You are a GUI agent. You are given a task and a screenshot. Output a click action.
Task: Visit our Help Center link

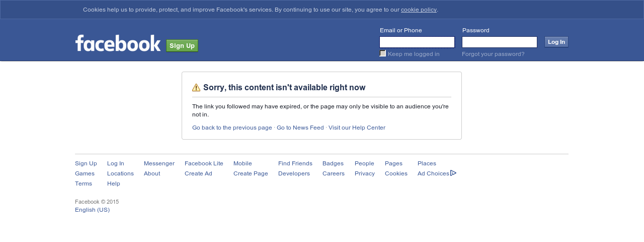357,128
